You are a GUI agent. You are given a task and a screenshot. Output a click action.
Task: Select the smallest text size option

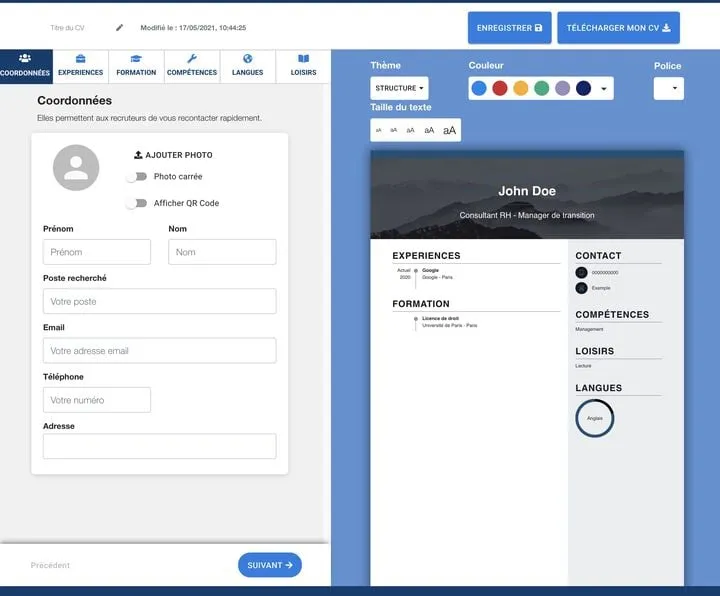click(378, 130)
